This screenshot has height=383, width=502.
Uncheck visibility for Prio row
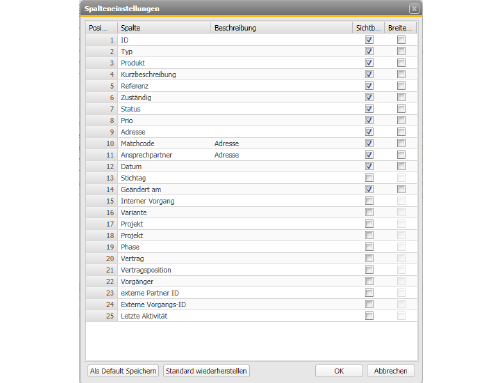tap(369, 120)
